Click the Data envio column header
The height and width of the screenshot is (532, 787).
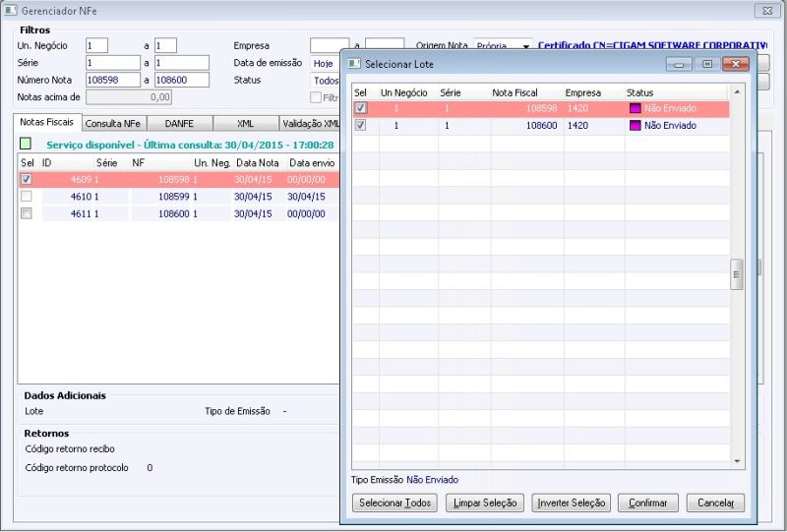coord(312,162)
